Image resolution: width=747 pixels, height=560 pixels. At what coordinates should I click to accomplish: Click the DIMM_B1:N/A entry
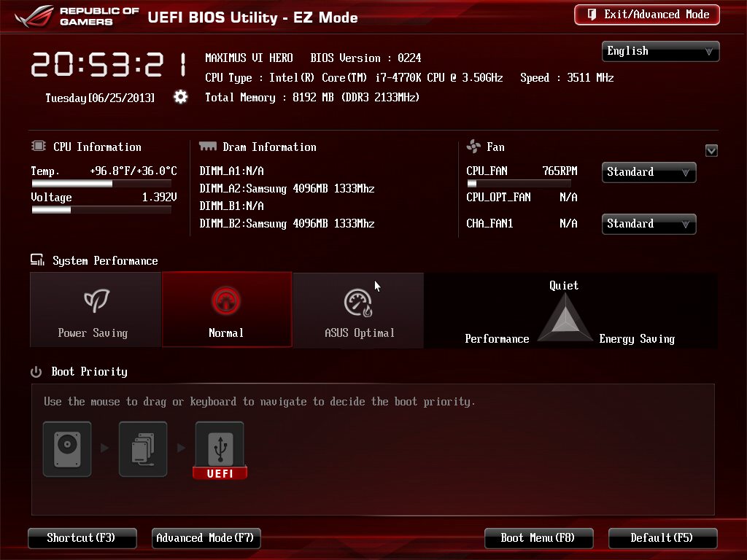pyautogui.click(x=231, y=206)
